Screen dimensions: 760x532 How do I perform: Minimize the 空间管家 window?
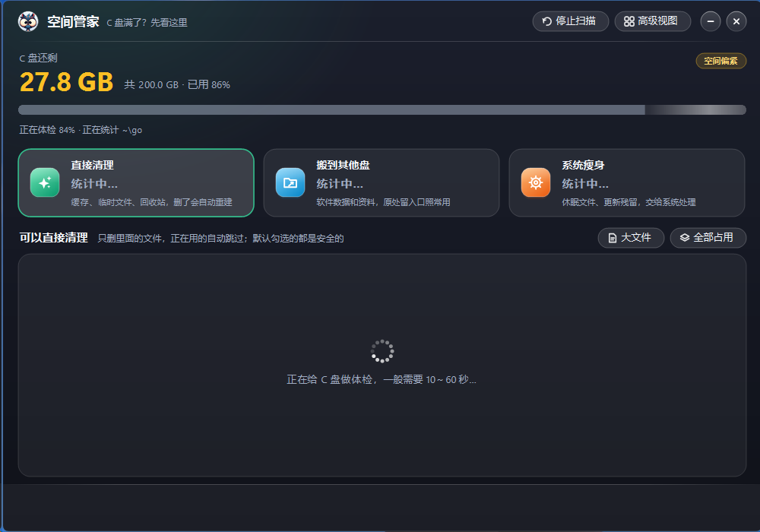click(711, 21)
